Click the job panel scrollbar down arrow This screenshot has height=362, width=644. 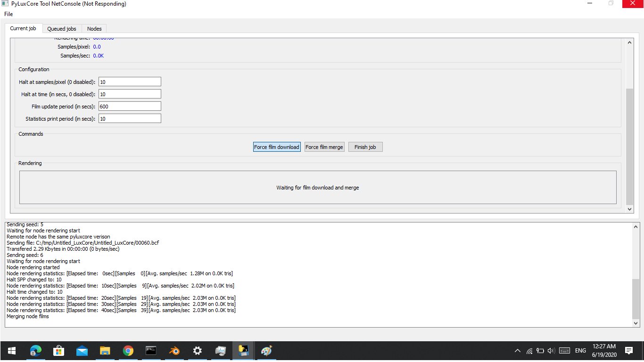[629, 208]
